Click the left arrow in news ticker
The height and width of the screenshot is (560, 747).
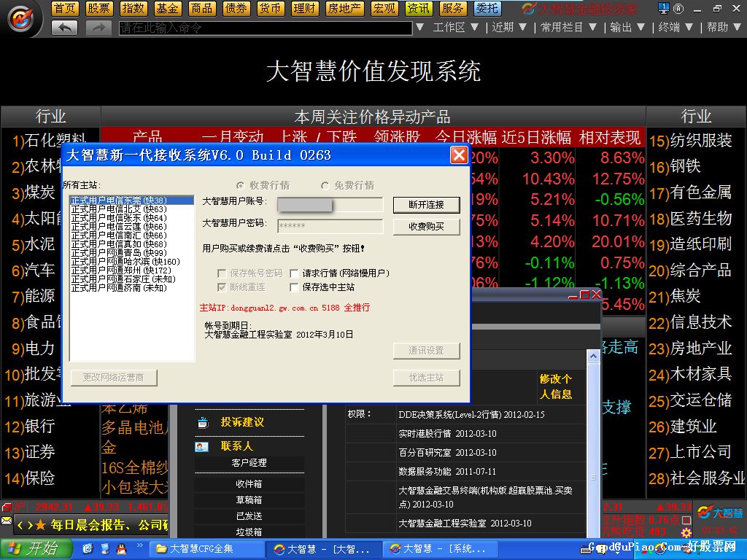point(20,525)
